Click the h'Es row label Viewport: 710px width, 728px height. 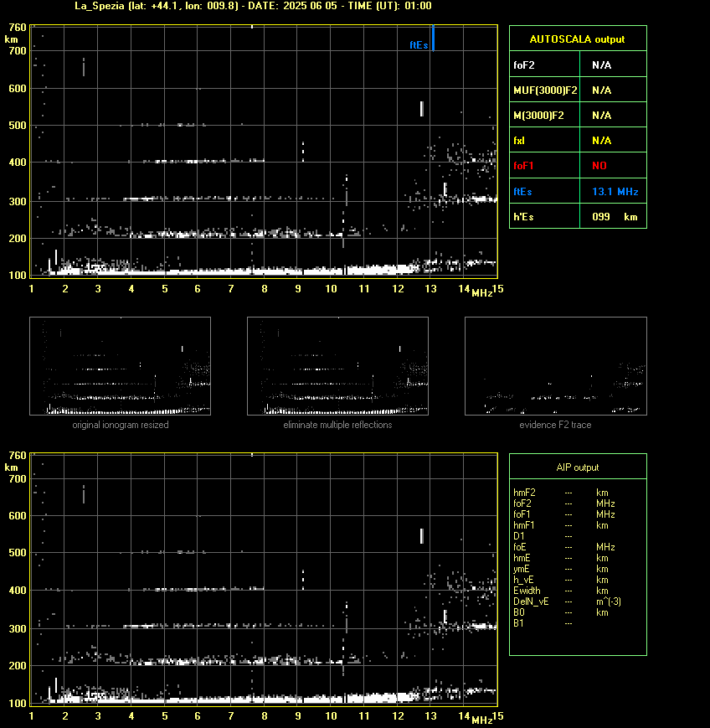(x=523, y=216)
